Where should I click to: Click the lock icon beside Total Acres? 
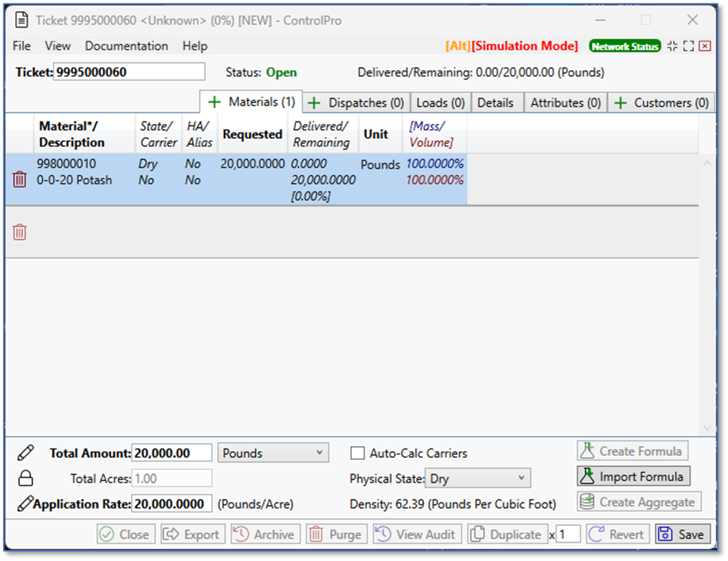26,479
